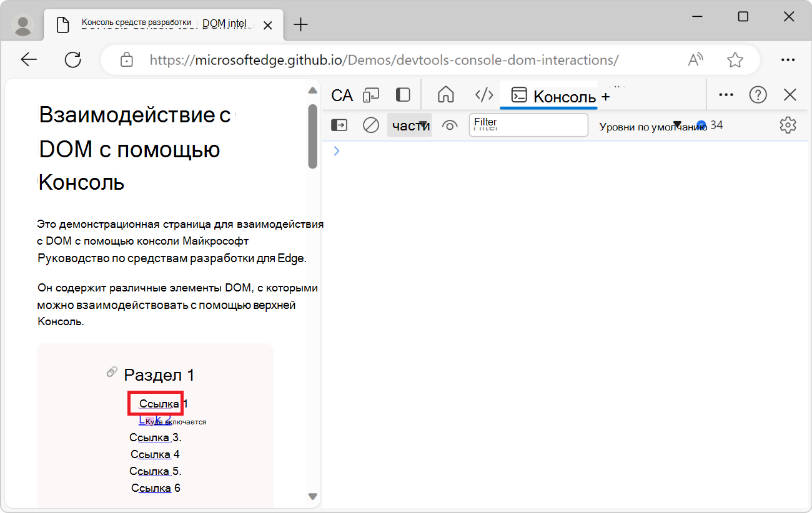The width and height of the screenshot is (812, 513).
Task: Expand the 'части' context dropdown
Action: click(x=409, y=125)
